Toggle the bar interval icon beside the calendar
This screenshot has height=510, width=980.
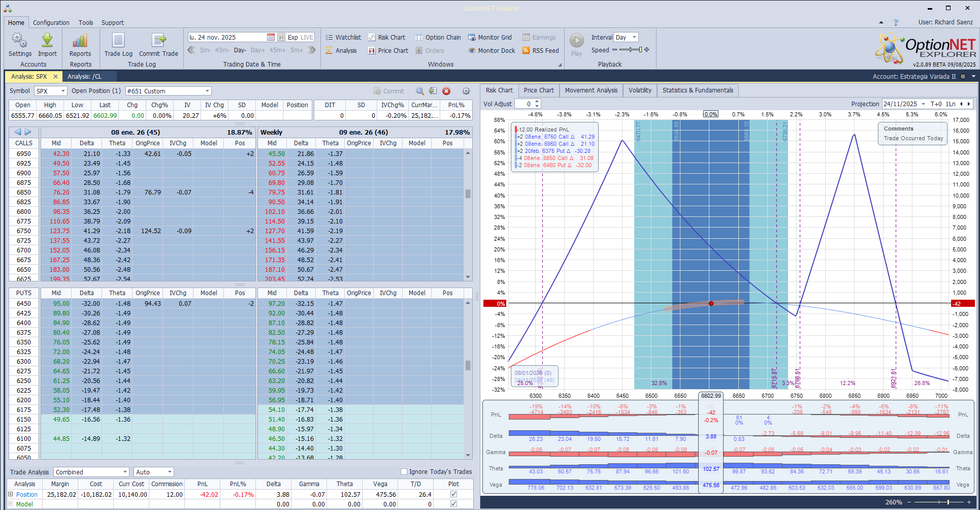pos(281,37)
